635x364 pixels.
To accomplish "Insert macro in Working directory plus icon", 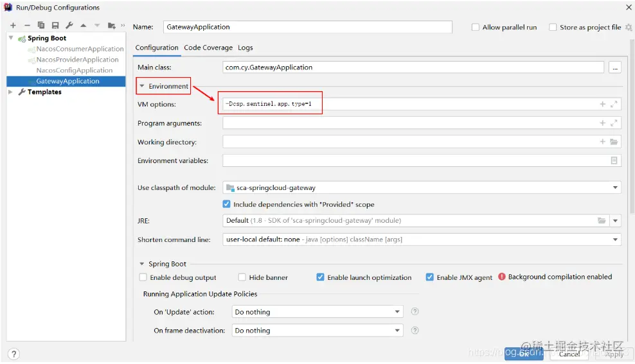I will (603, 141).
